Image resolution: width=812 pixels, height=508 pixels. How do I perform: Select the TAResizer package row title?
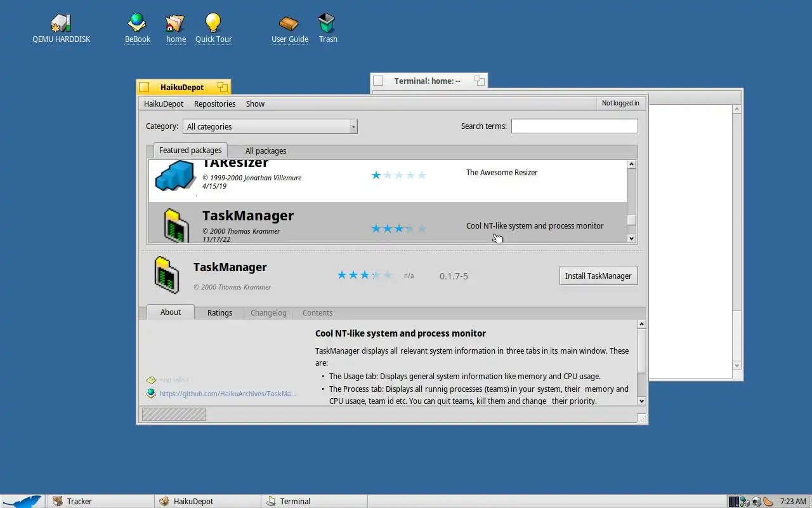(235, 164)
